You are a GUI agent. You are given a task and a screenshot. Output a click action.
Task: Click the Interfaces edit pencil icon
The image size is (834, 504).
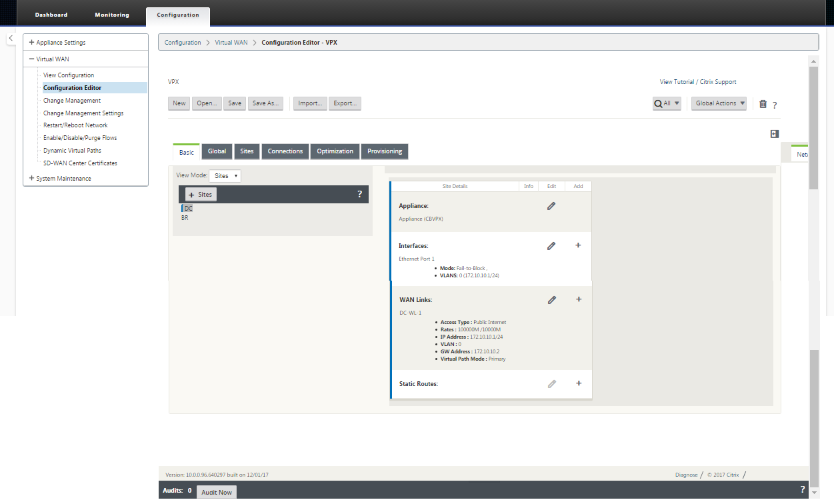[x=551, y=246]
